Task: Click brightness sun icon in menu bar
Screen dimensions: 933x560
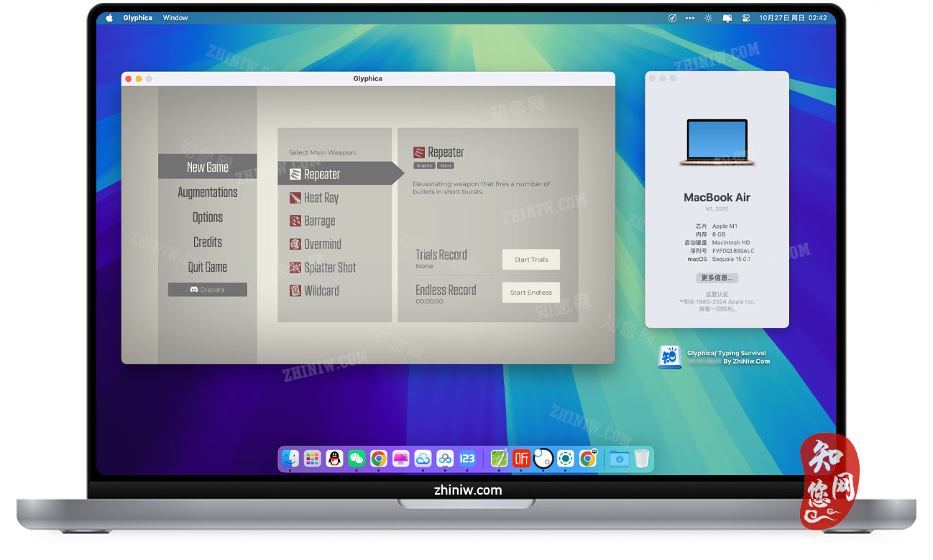Action: 709,18
